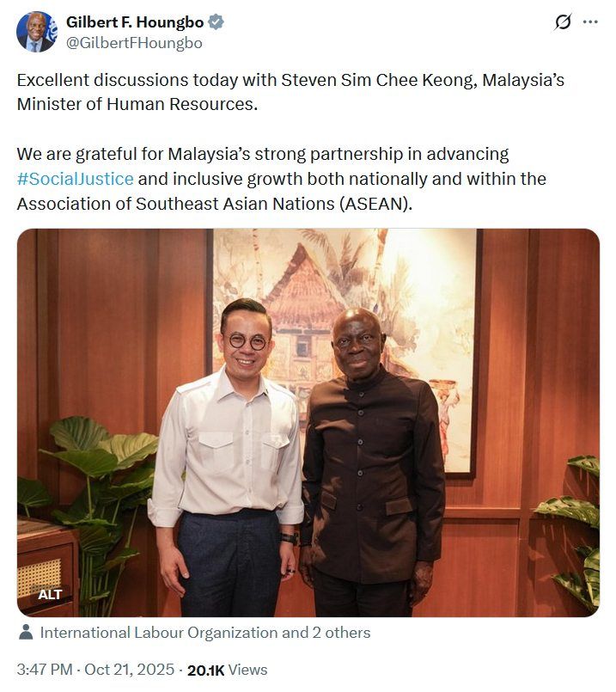The height and width of the screenshot is (692, 616).
Task: Click the tagged-people person icon
Action: coord(26,632)
